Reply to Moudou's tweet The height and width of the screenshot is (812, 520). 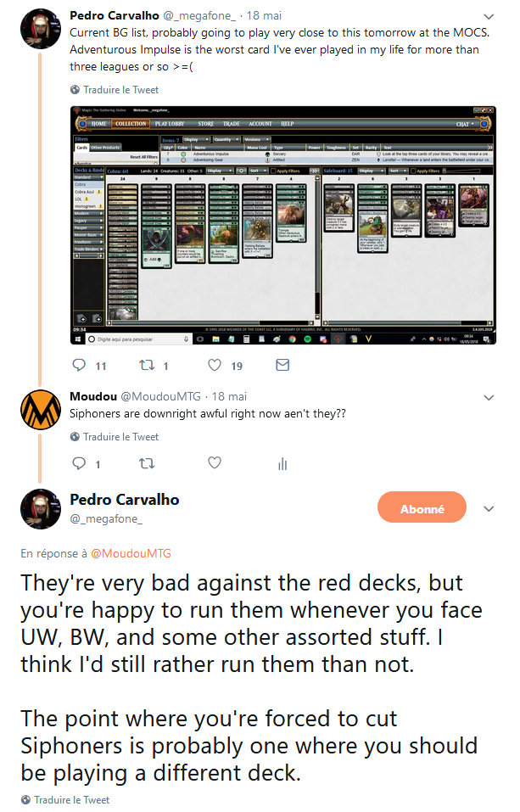[79, 463]
